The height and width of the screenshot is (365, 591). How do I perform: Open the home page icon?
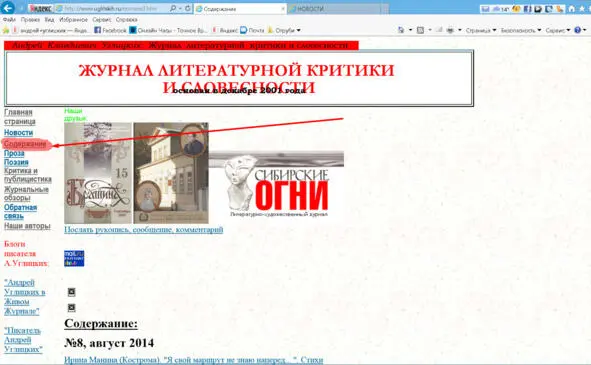click(x=572, y=9)
